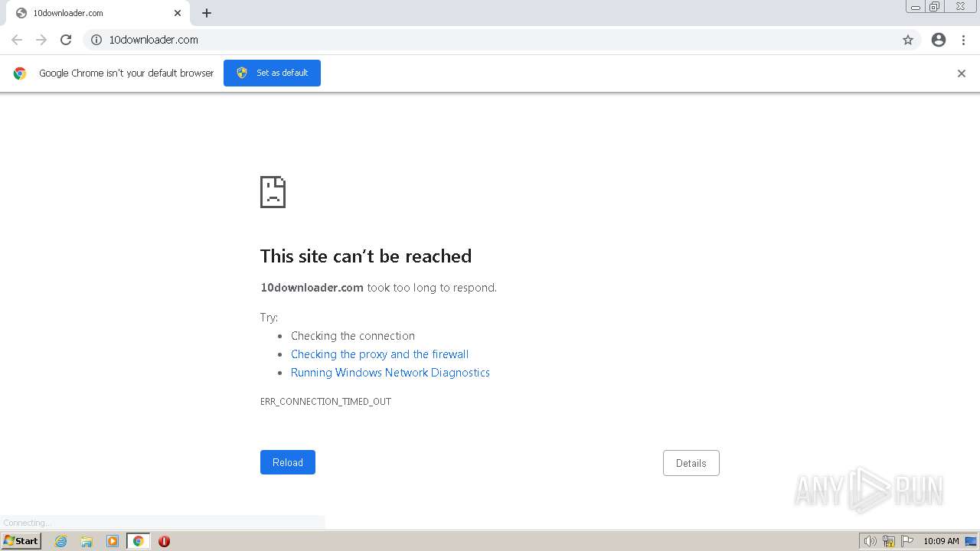
Task: View site information icon in address bar
Action: click(96, 40)
